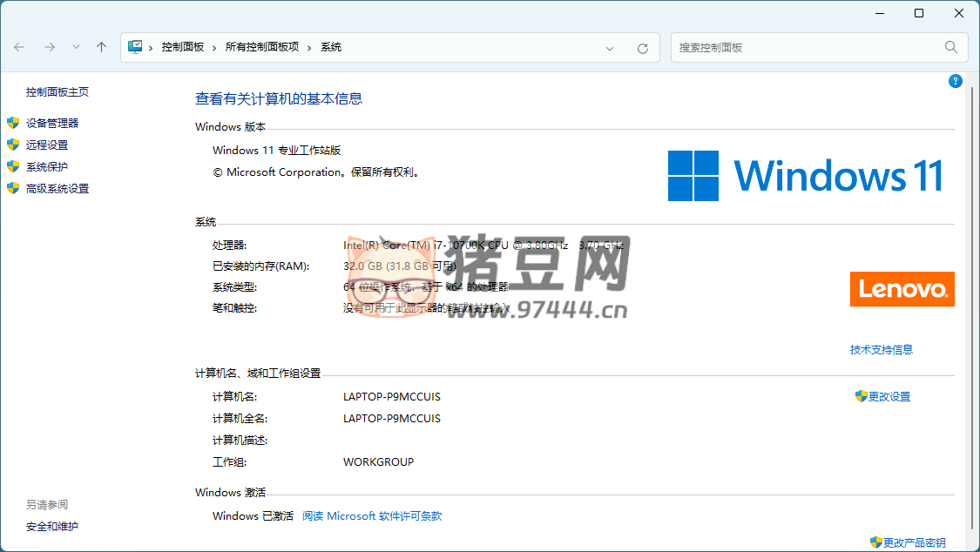
Task: Click the back navigation arrow
Action: 19,47
